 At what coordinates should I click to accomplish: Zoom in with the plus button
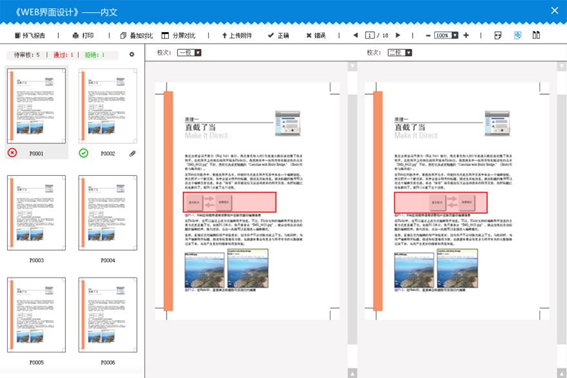pos(466,35)
